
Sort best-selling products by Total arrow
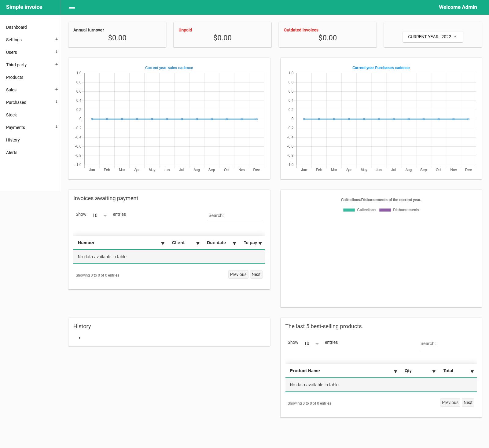pyautogui.click(x=472, y=372)
